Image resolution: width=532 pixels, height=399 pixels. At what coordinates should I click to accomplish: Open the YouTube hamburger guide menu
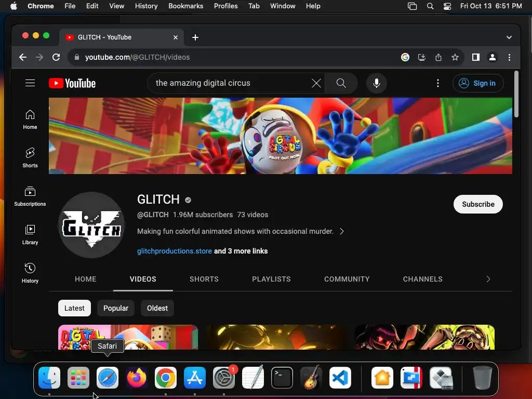pos(30,83)
